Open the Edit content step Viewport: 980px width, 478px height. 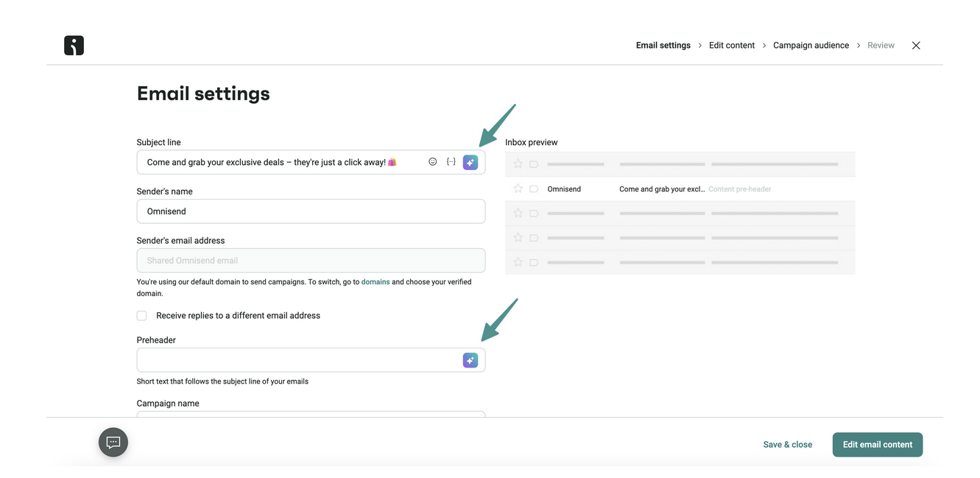pyautogui.click(x=731, y=45)
